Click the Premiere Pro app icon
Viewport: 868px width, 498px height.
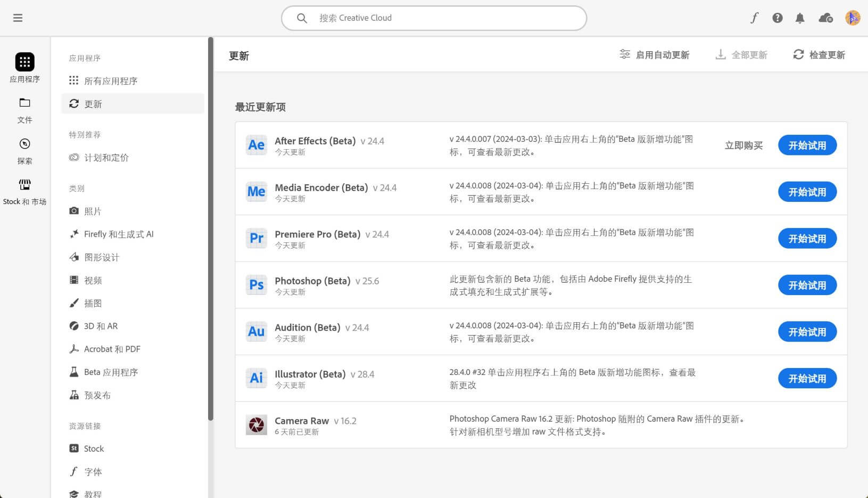tap(256, 238)
